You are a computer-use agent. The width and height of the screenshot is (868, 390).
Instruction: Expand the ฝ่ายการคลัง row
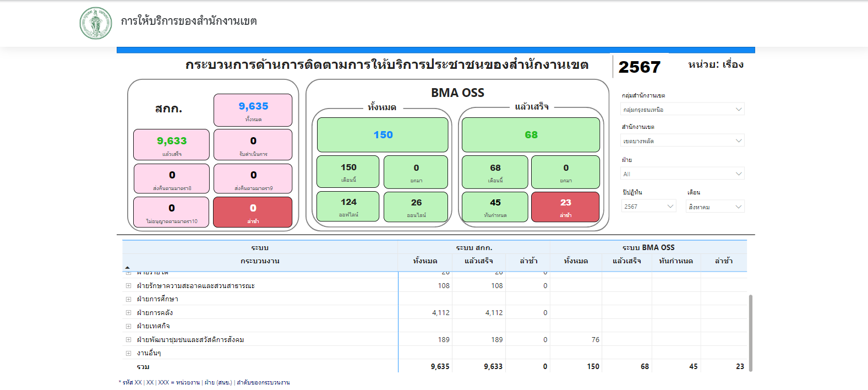(128, 313)
